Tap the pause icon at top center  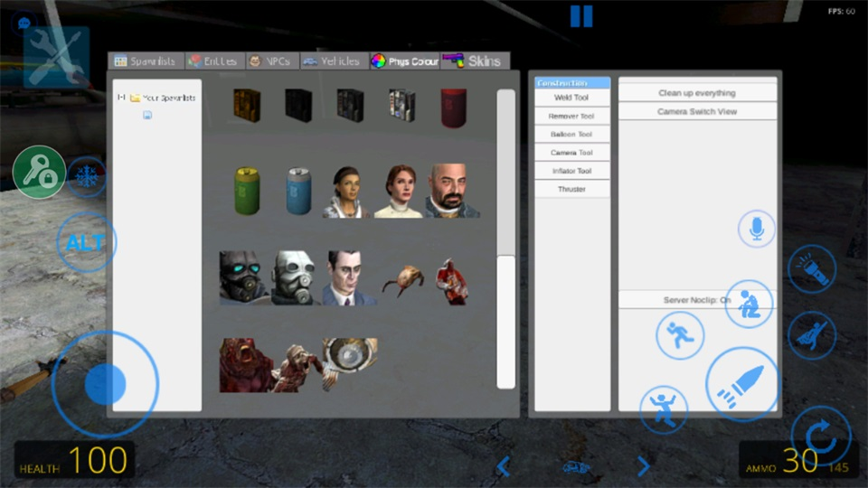click(581, 16)
